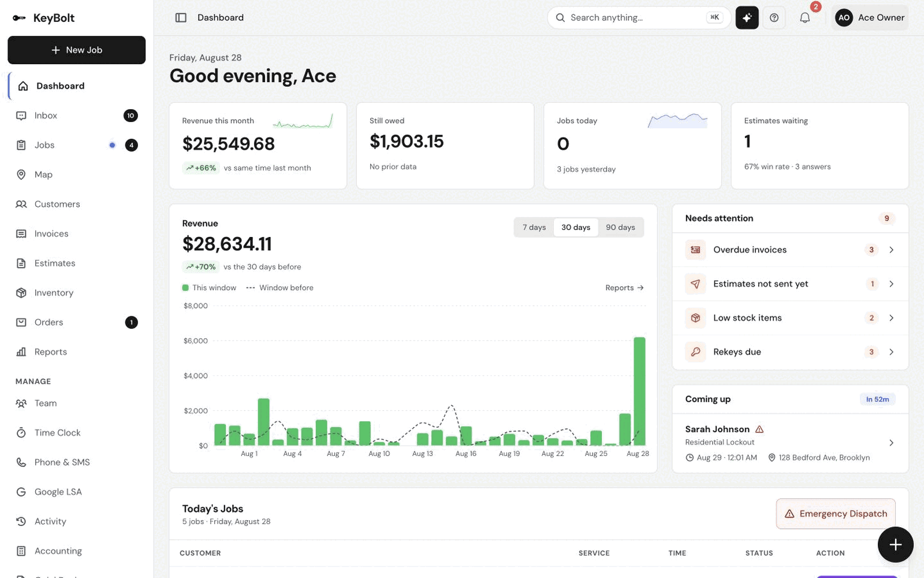
Task: Click the Revenue this month card
Action: [x=258, y=146]
